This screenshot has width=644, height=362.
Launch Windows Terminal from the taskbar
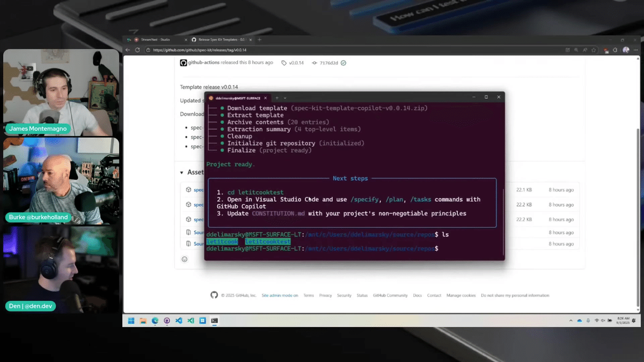click(x=215, y=320)
